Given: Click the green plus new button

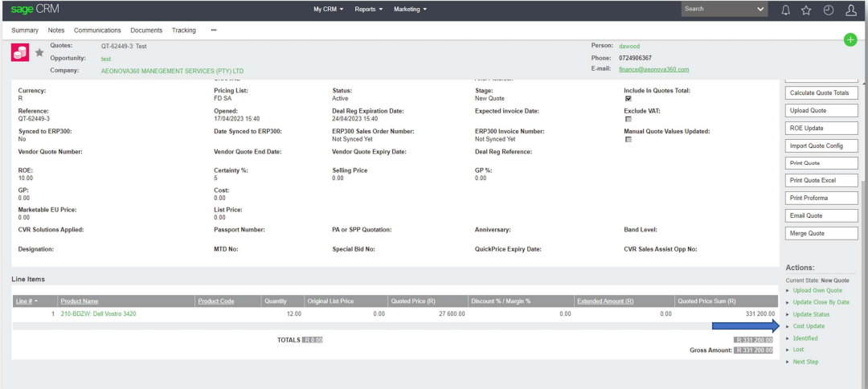Looking at the screenshot, I should point(850,39).
